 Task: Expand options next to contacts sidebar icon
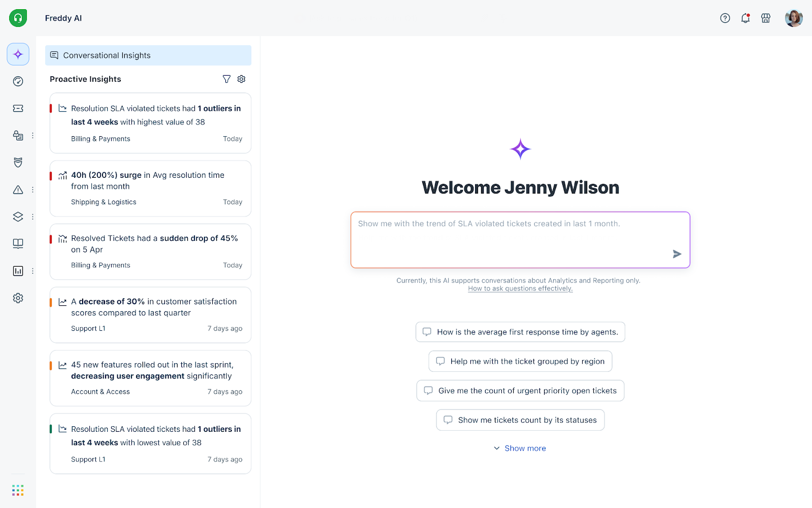tap(32, 136)
